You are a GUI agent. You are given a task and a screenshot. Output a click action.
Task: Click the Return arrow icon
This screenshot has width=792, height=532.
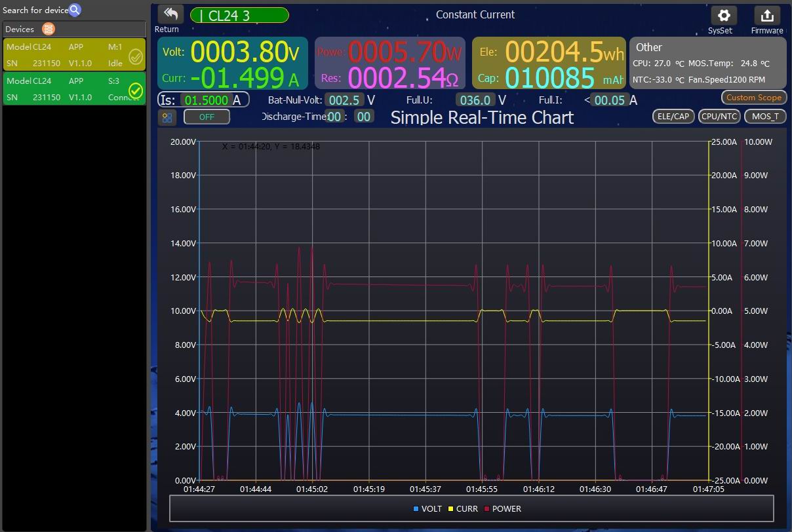click(x=170, y=14)
